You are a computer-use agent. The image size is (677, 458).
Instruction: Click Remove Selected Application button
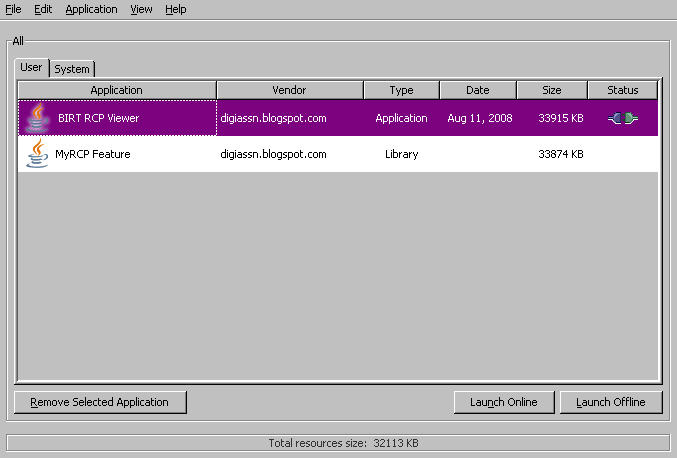click(100, 402)
